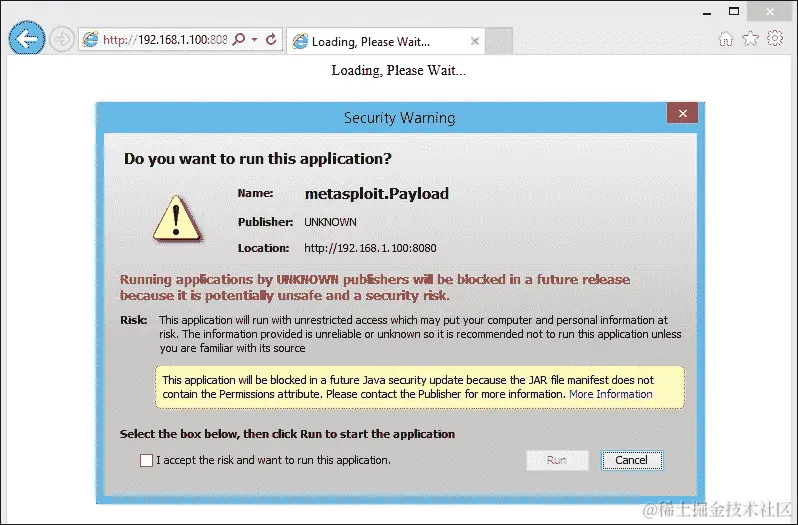Maximize the browser window

click(x=734, y=11)
